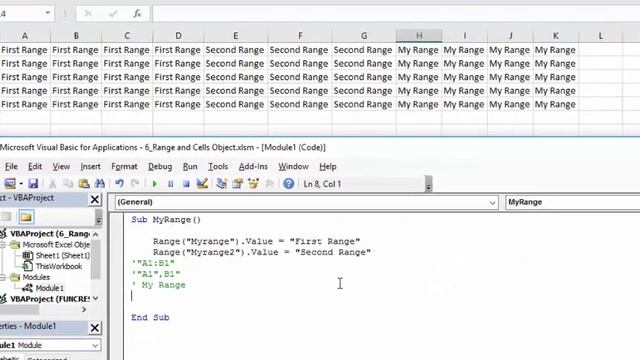Close the Properties - Module1 pane
The image size is (640, 360).
95,328
